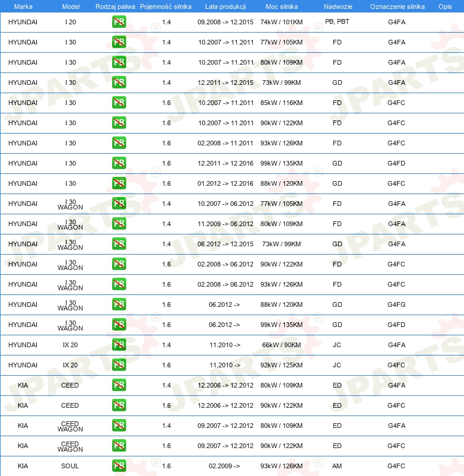Select the '74kW / 101KM' power cell
Screen dimensions: 464x476
pos(281,22)
